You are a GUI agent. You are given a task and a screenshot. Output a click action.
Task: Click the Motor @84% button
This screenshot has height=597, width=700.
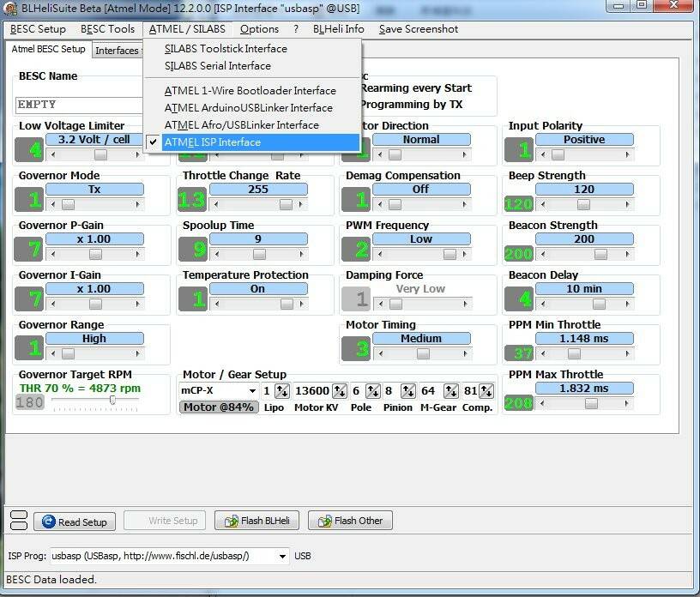coord(219,407)
